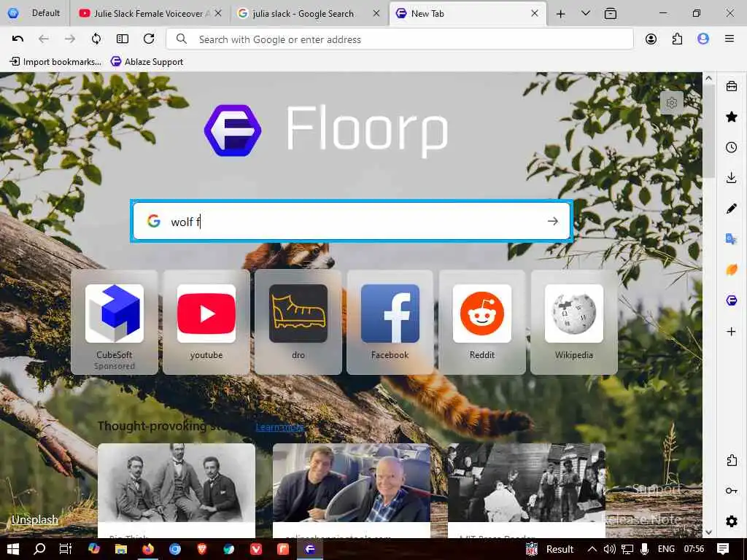Click the Import bookmarks bookmark item
Image resolution: width=747 pixels, height=560 pixels.
click(55, 61)
